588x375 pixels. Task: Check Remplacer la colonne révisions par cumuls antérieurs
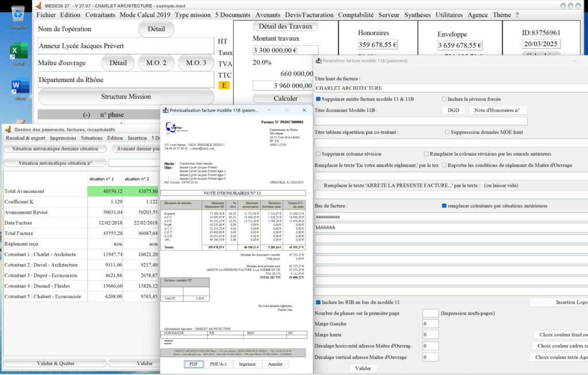point(426,154)
